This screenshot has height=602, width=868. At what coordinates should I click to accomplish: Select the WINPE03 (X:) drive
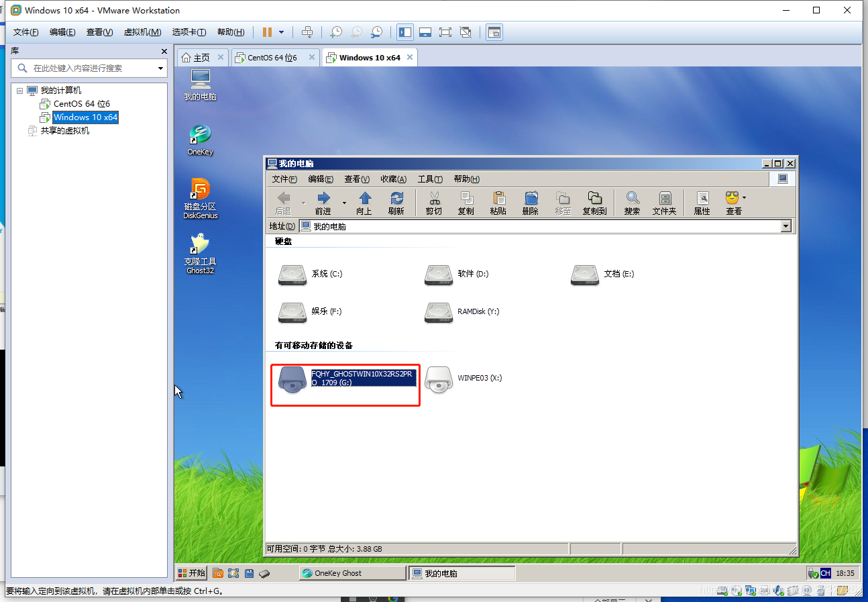[x=464, y=379]
